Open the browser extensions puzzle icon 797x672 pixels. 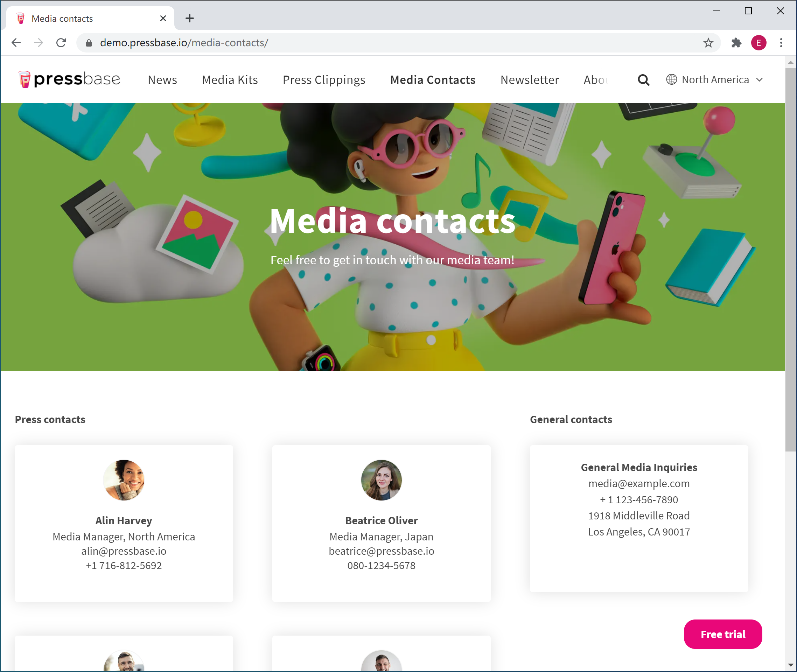[x=736, y=43]
